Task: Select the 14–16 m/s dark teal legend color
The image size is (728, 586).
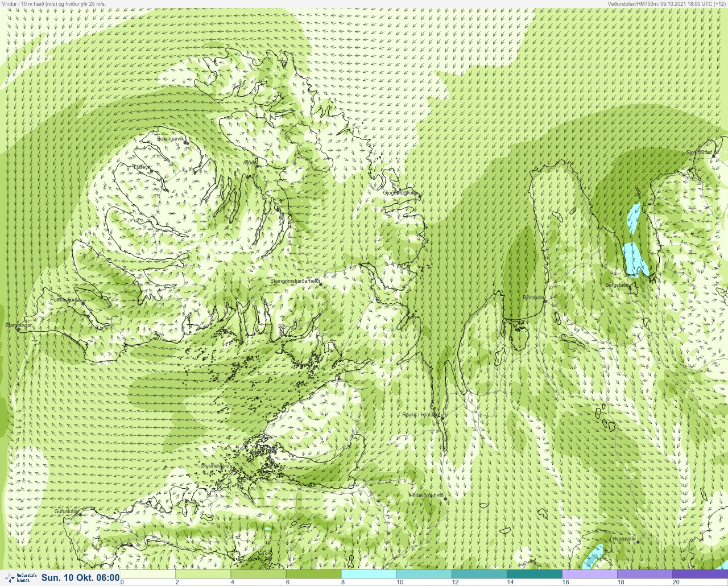Action: click(534, 574)
